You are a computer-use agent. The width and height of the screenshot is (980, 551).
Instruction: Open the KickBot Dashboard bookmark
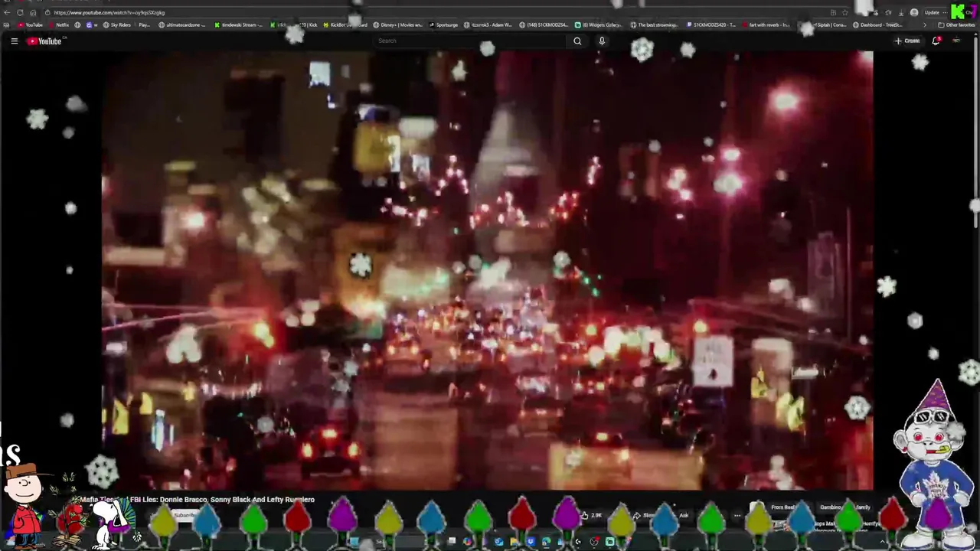click(345, 24)
